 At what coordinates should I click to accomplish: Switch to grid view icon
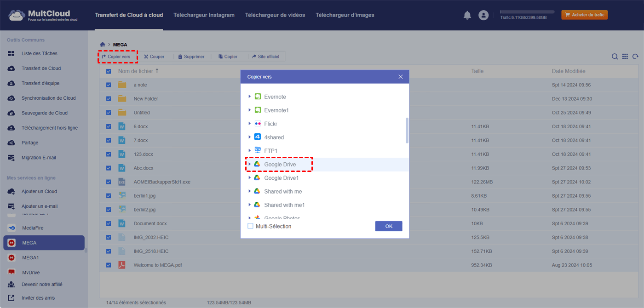pyautogui.click(x=625, y=57)
